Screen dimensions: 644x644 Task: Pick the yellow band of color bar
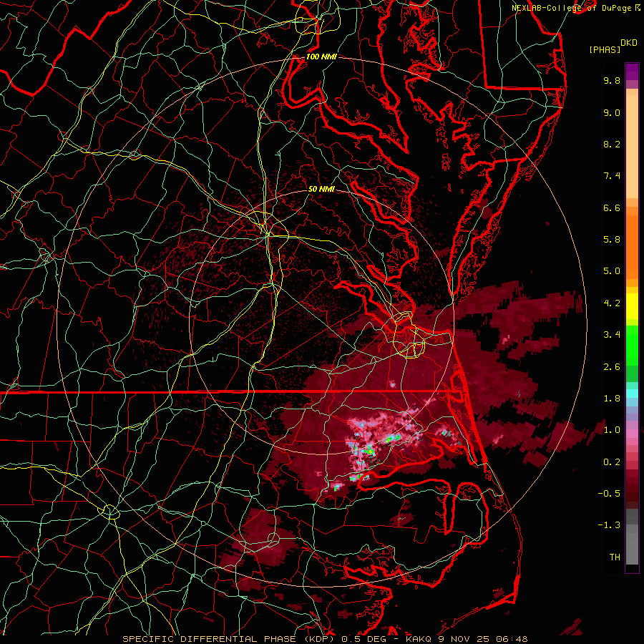tap(632, 306)
